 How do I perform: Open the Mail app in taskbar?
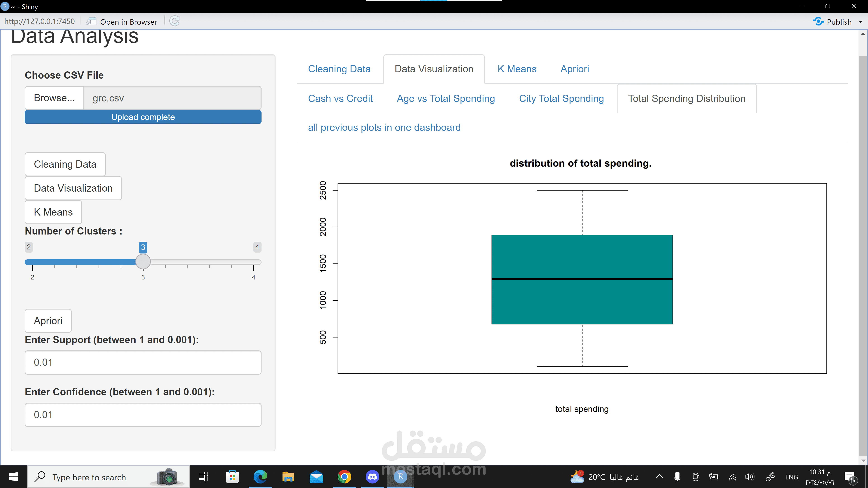tap(316, 476)
